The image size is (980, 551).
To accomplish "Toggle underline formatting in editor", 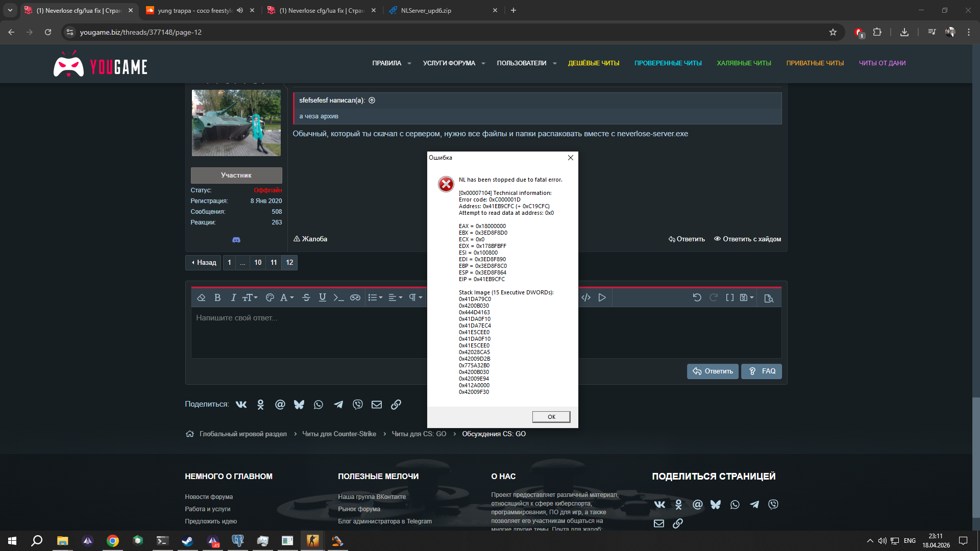I will 322,297.
